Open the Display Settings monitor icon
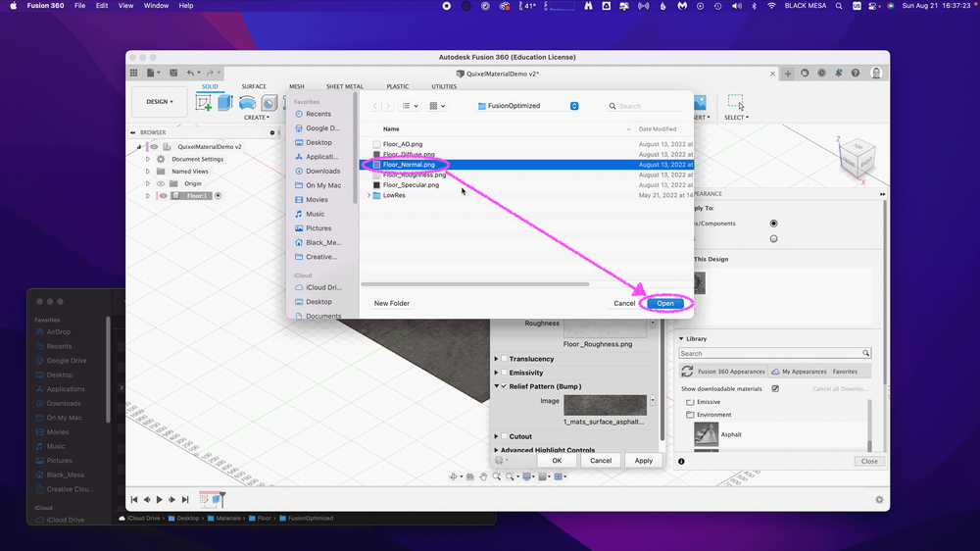980x551 pixels. point(527,476)
